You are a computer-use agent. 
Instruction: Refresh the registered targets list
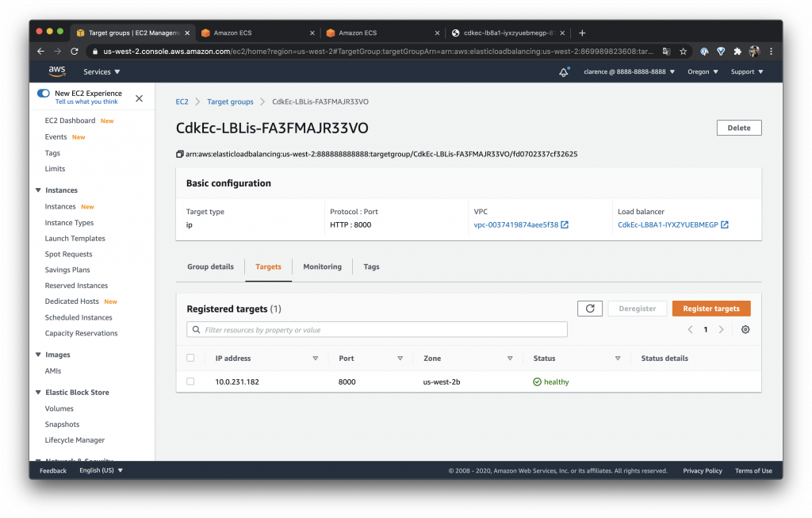click(589, 309)
